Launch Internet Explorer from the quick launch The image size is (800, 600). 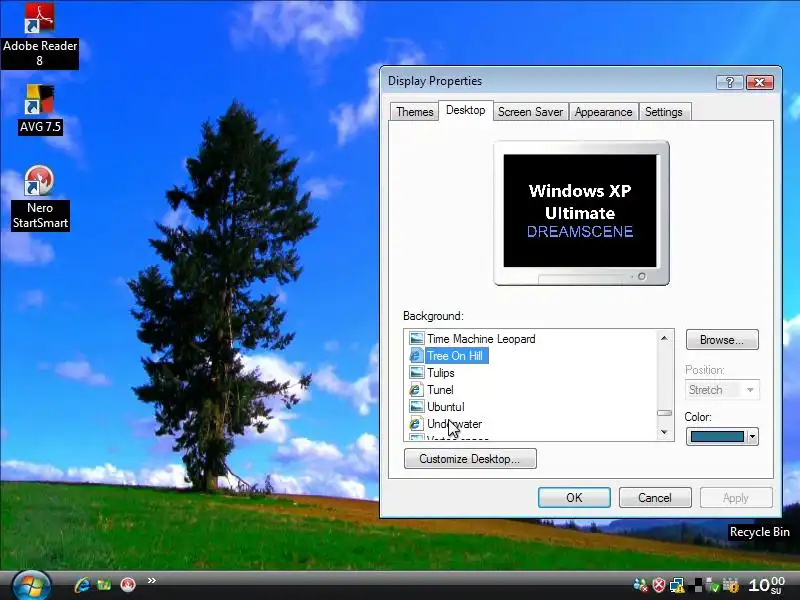pos(82,584)
